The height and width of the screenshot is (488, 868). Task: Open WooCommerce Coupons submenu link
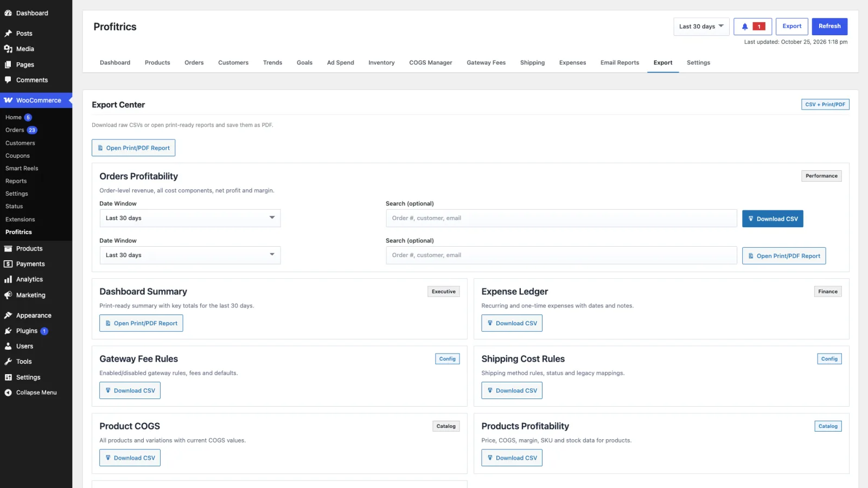(17, 156)
